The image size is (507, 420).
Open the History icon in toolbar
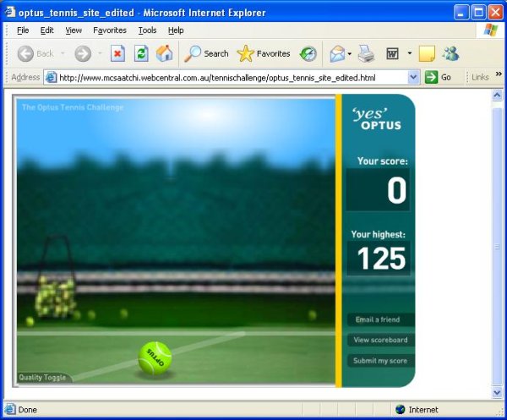coord(308,53)
